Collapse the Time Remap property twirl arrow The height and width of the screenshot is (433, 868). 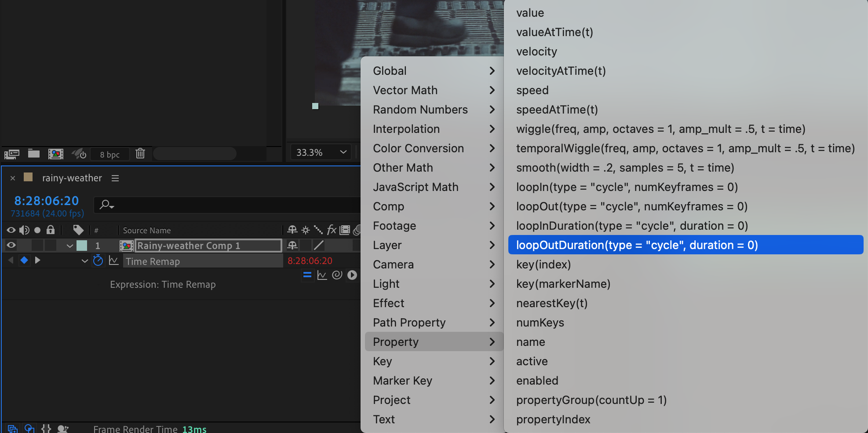(x=85, y=261)
